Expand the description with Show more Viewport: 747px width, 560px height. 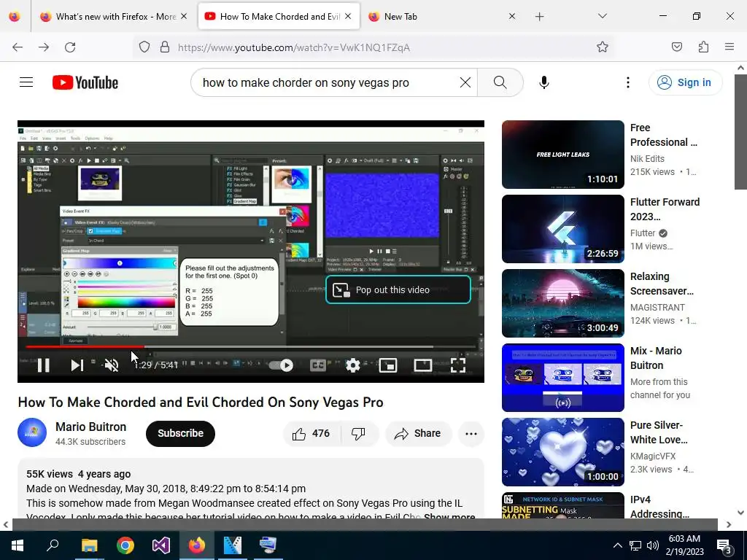click(x=449, y=517)
